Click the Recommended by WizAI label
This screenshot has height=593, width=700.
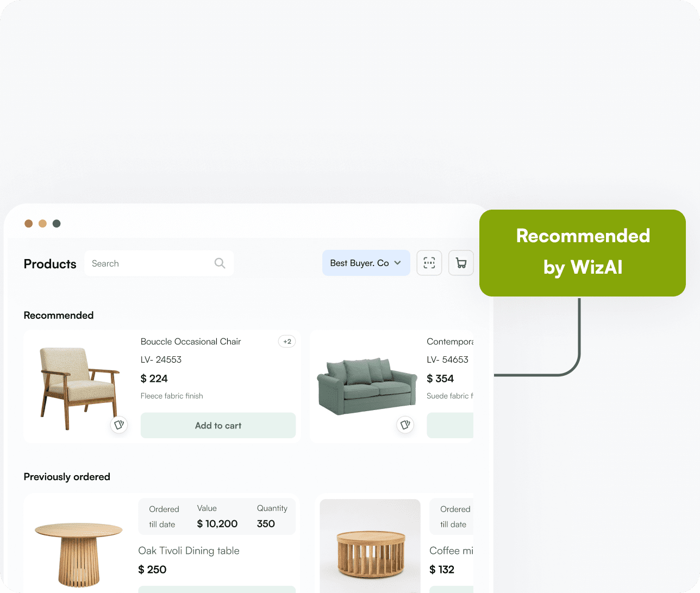pyautogui.click(x=583, y=253)
